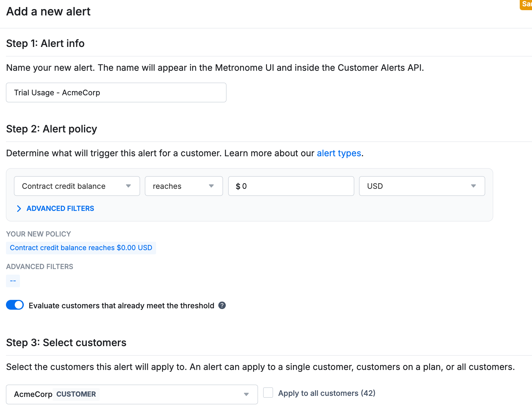Expand the ADVANCED FILTERS section
The height and width of the screenshot is (419, 532).
pyautogui.click(x=60, y=208)
